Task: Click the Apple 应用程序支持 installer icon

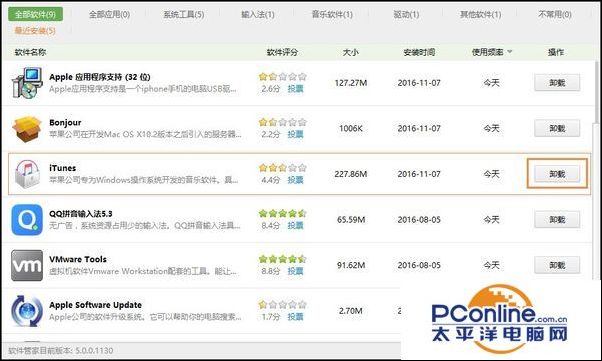Action: click(x=27, y=82)
